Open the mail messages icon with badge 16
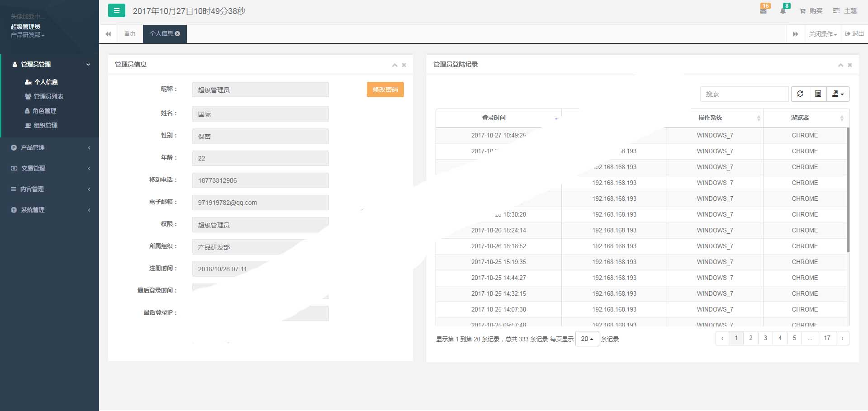This screenshot has height=411, width=868. click(x=763, y=11)
